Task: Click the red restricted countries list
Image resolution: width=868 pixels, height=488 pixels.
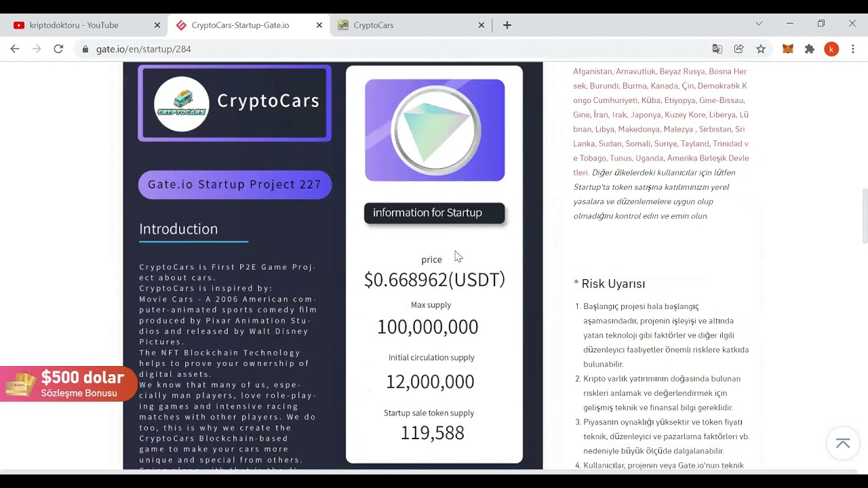Action: pos(661,122)
